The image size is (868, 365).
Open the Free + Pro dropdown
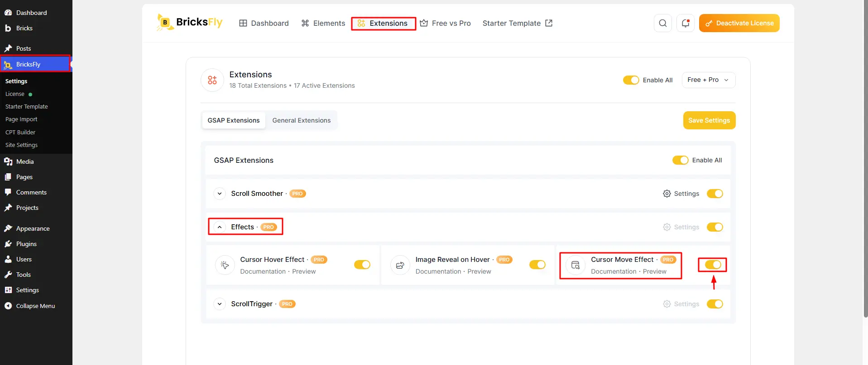pyautogui.click(x=709, y=80)
